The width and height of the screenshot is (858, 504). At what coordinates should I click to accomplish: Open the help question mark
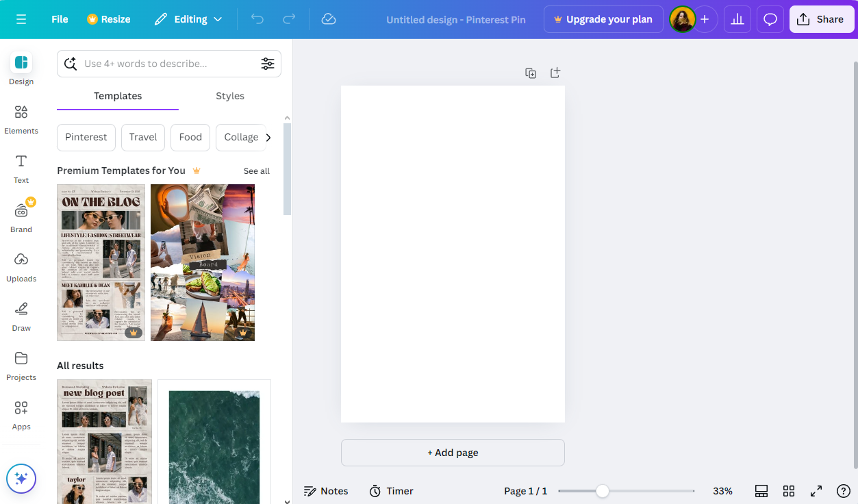[x=844, y=491]
